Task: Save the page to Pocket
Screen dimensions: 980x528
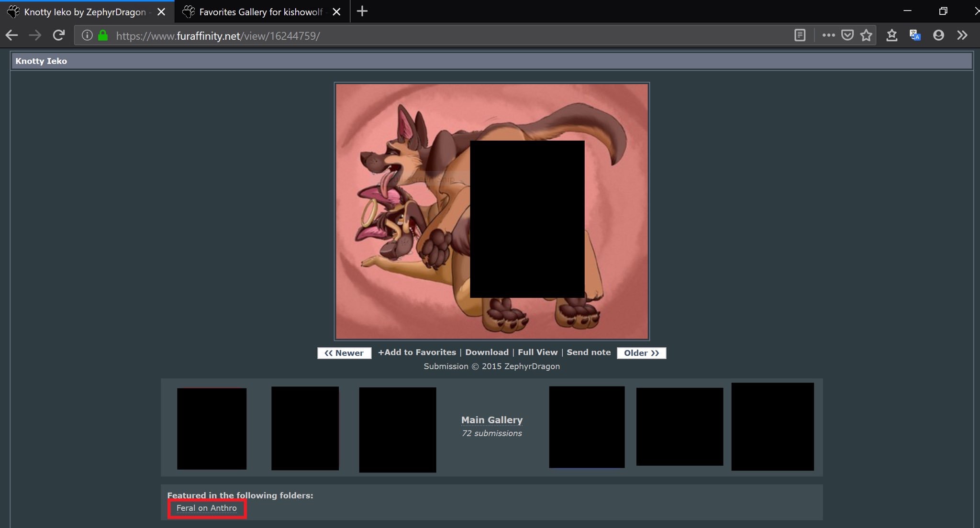Action: 847,35
